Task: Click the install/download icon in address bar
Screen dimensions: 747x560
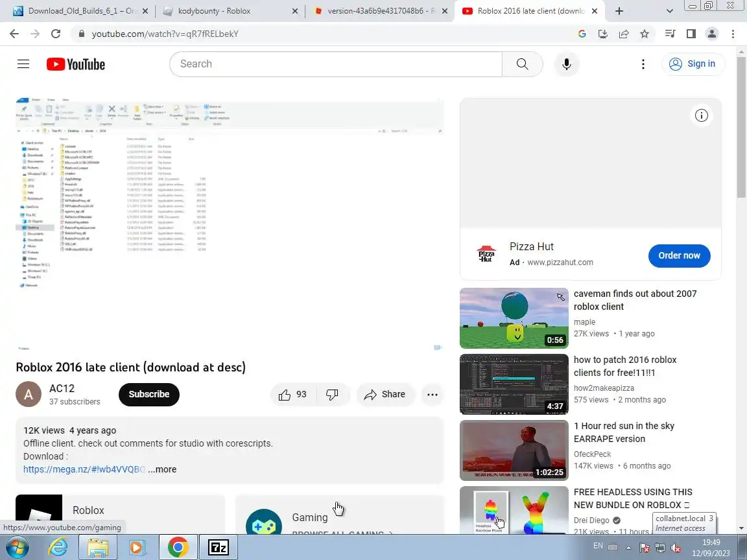Action: (602, 34)
